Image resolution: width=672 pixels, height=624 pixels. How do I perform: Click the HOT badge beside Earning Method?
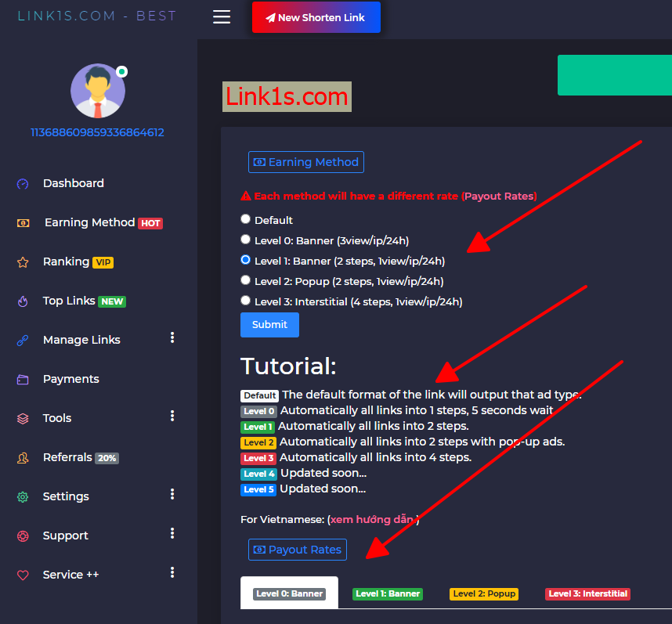point(150,223)
